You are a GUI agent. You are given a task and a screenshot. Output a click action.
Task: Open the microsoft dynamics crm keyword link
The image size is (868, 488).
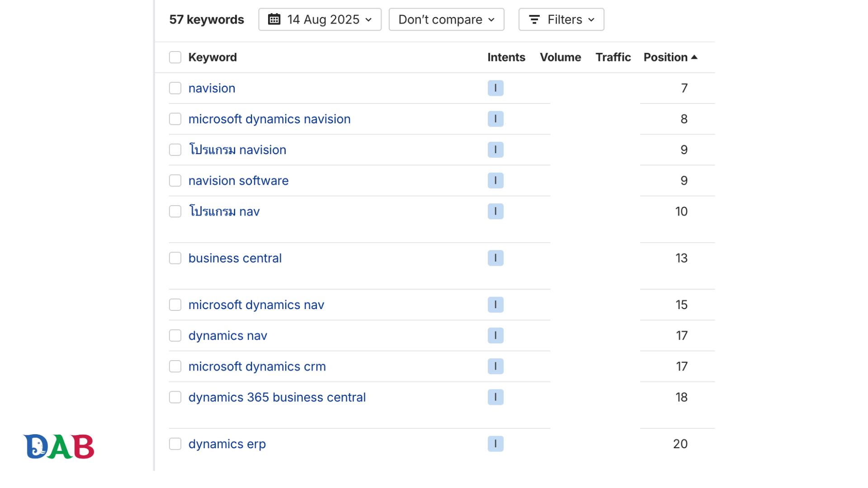[257, 366]
